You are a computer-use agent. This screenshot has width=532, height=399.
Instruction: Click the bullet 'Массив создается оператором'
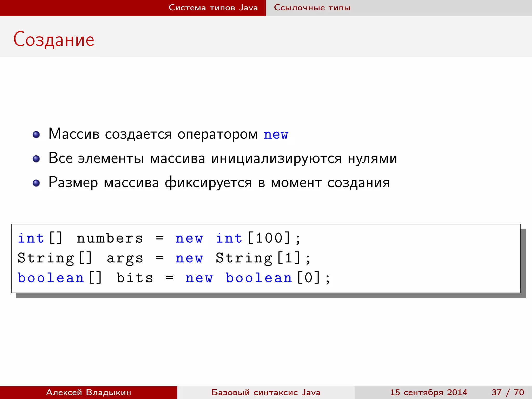(x=153, y=134)
